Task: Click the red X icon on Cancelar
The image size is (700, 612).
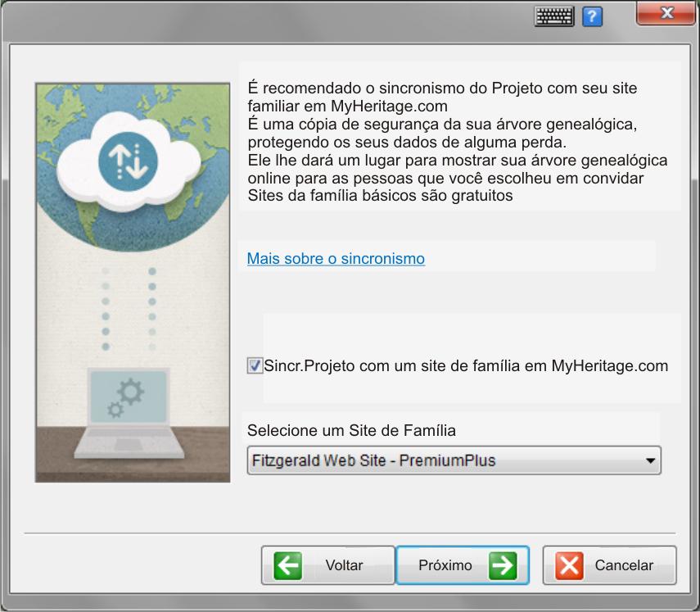Action: pyautogui.click(x=569, y=565)
